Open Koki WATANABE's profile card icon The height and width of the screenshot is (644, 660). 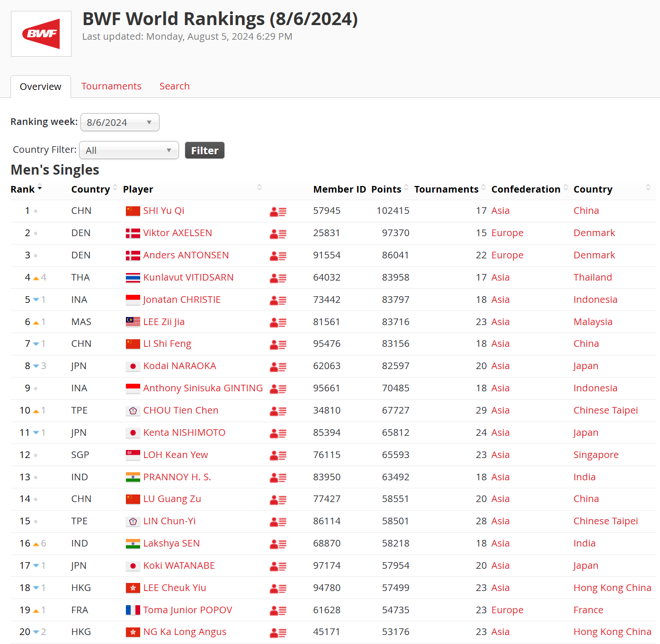tap(278, 566)
